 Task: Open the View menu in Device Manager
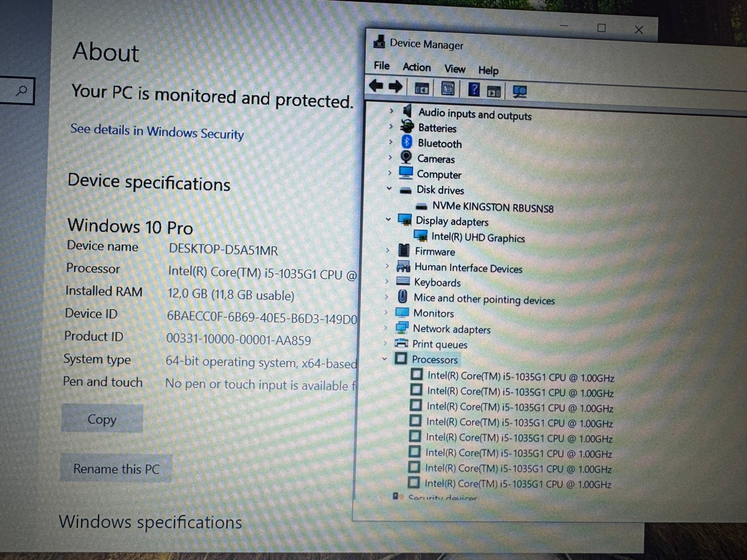pyautogui.click(x=455, y=69)
